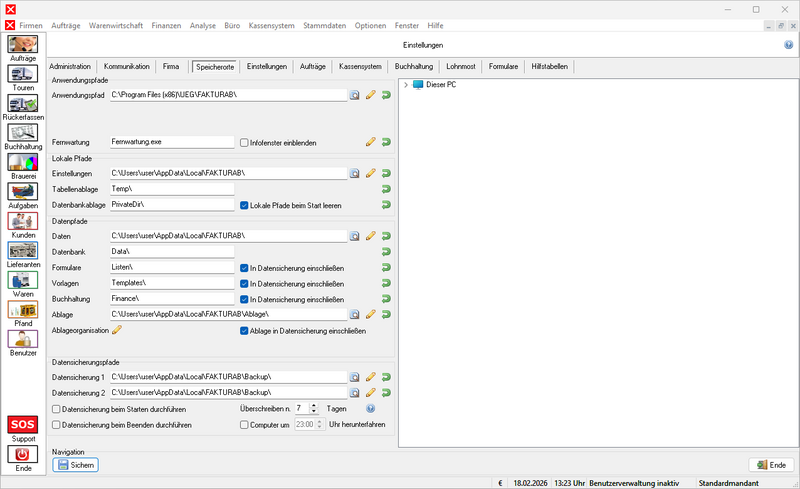800x489 pixels.
Task: Open the Touren module in sidebar
Action: (23, 74)
